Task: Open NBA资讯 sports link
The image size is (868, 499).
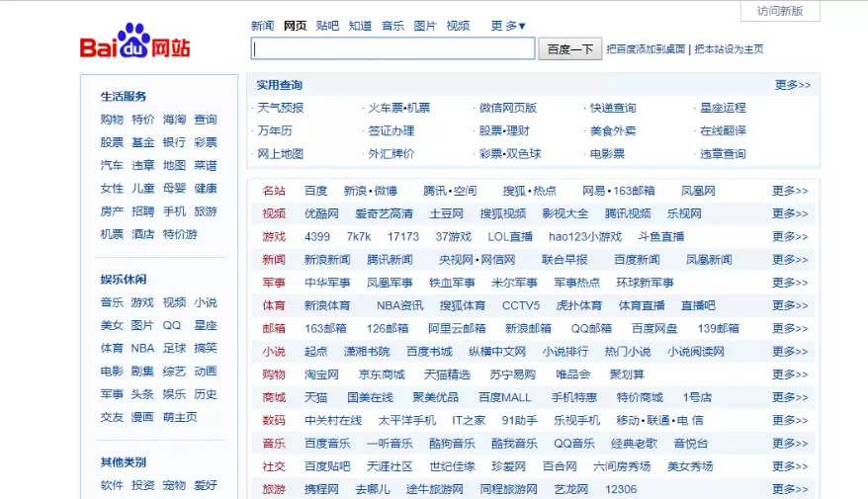Action: click(x=399, y=305)
